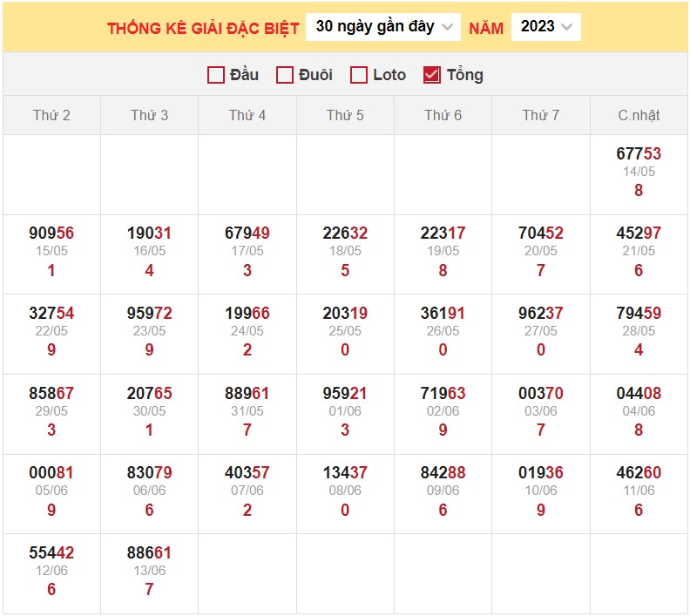Open the 30 ngày gần đây dropdown

pyautogui.click(x=383, y=27)
